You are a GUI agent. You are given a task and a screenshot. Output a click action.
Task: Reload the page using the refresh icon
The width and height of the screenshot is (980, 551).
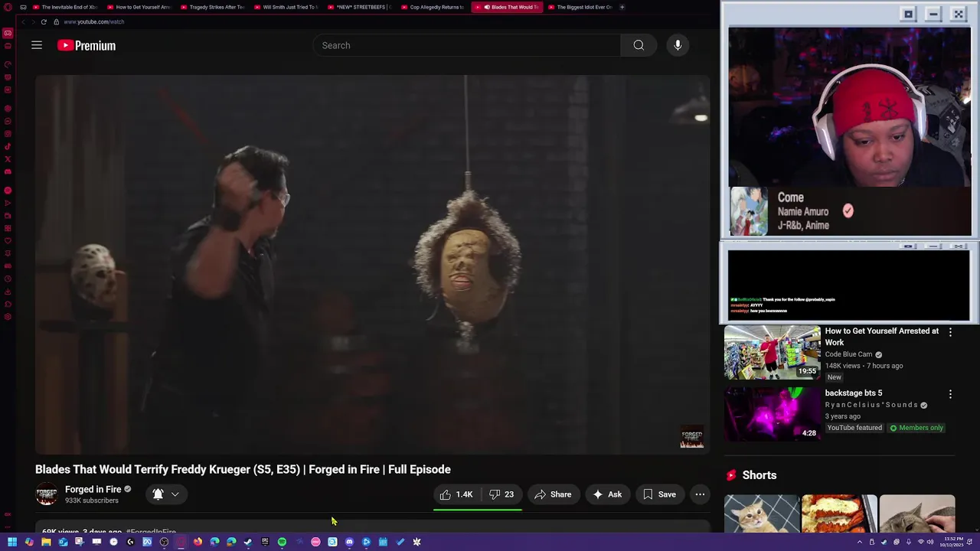click(x=44, y=21)
